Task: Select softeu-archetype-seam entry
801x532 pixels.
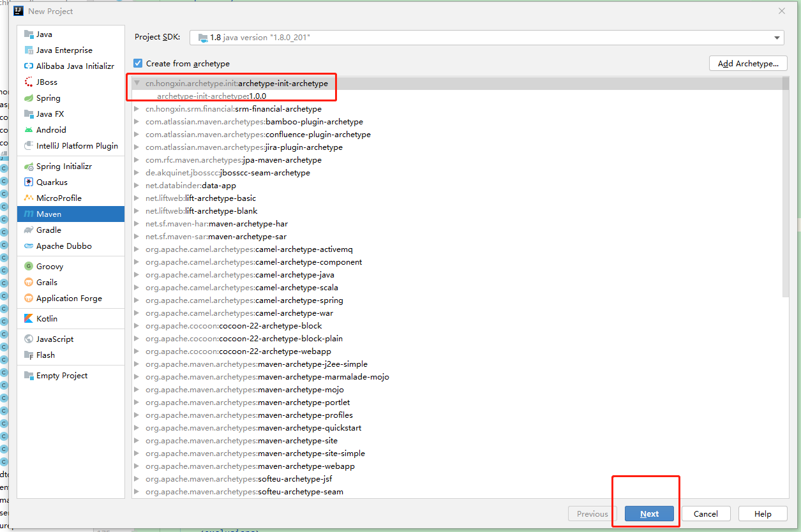Action: click(244, 492)
